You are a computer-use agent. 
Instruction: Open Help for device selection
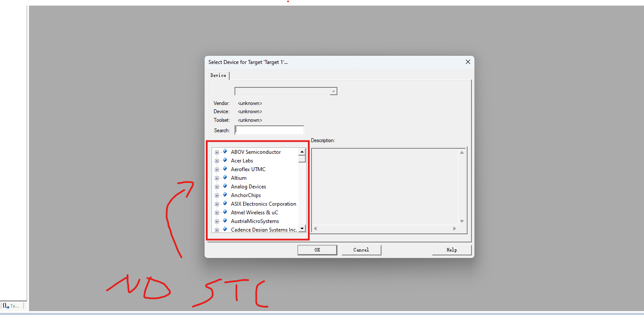(x=452, y=250)
